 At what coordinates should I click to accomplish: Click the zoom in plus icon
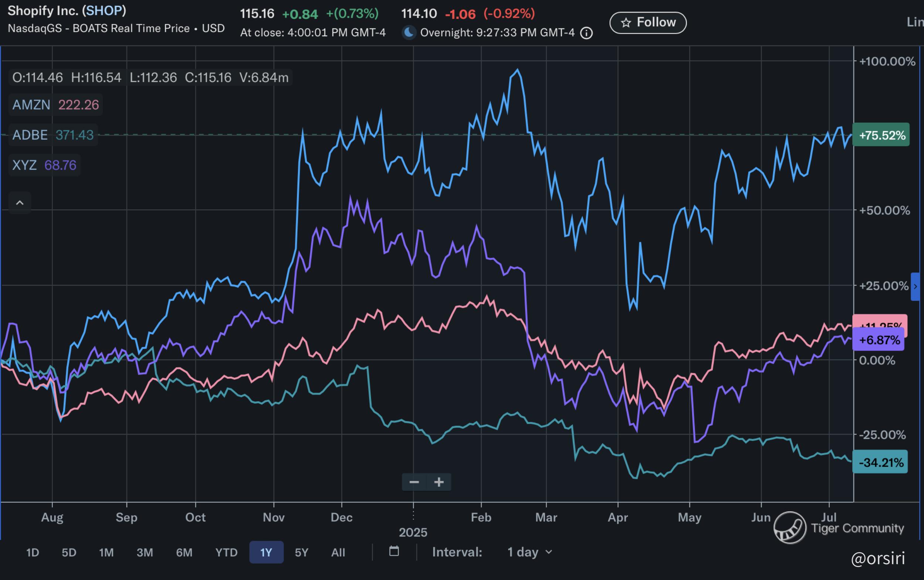coord(439,482)
